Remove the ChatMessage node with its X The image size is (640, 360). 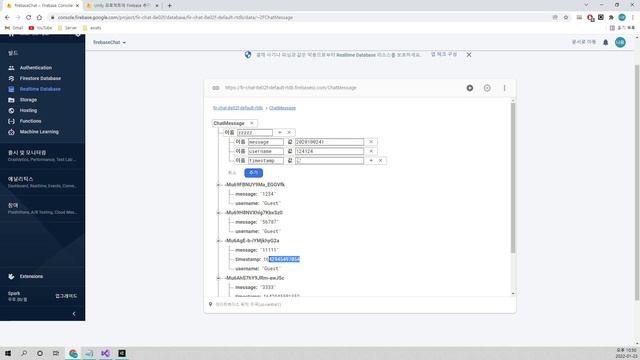click(x=252, y=123)
